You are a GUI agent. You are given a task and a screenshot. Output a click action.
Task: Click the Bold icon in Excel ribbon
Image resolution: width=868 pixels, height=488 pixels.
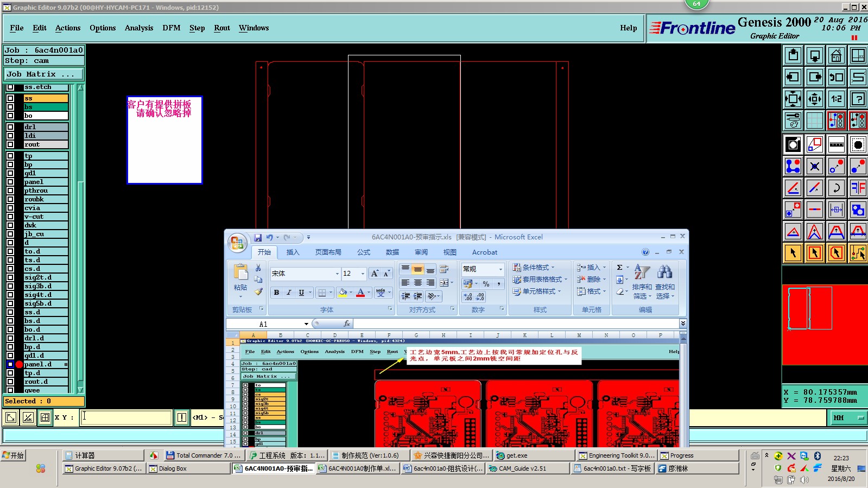pyautogui.click(x=276, y=293)
